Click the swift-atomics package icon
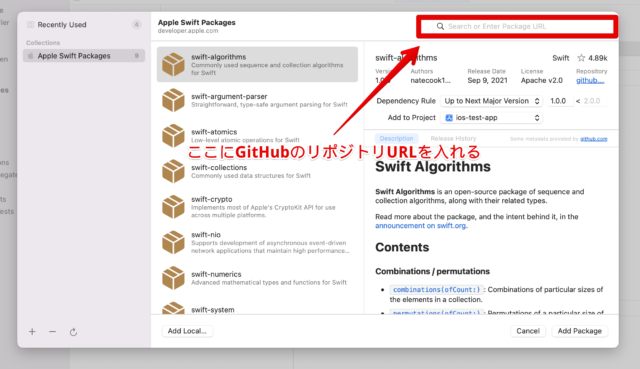This screenshot has height=369, width=640. click(x=173, y=136)
